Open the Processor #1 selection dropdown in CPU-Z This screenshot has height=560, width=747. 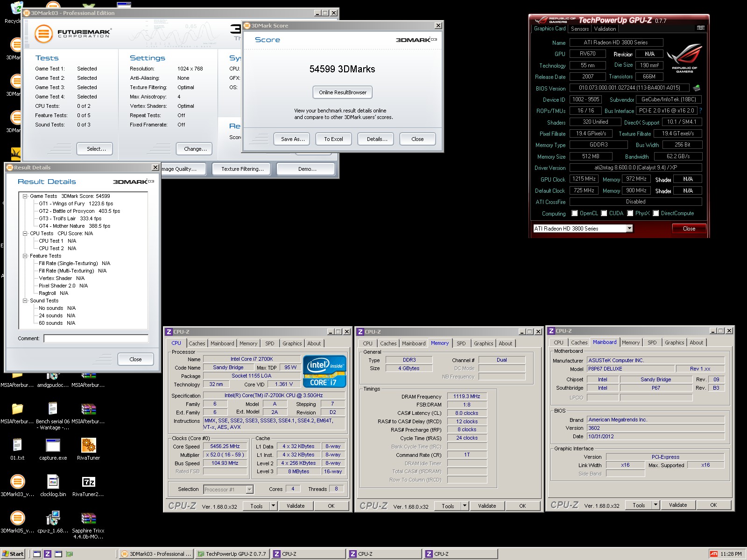249,489
